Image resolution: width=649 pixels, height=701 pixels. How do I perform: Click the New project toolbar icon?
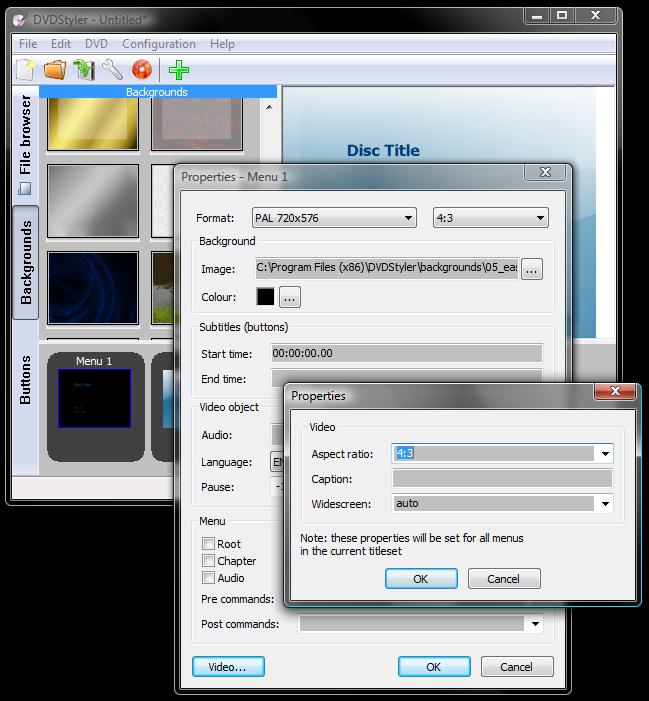pos(25,70)
